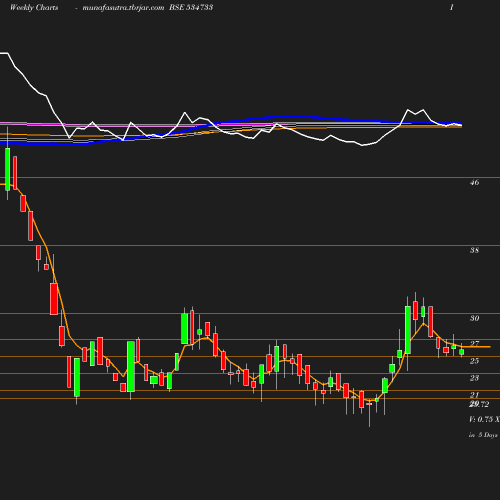This screenshot has height=500, width=500.
Task: Click the tall first green candle at left
Action: click(8, 169)
